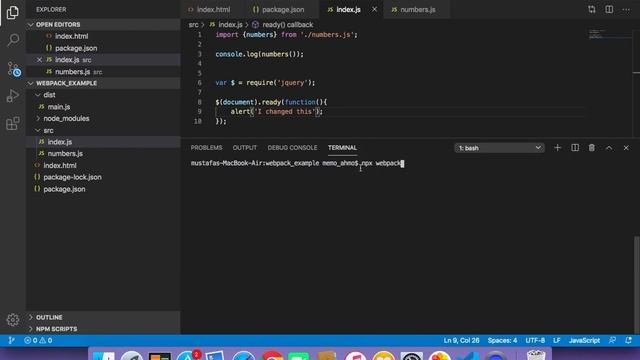Click 'Spaces: 4' indentation setting

coord(502,340)
